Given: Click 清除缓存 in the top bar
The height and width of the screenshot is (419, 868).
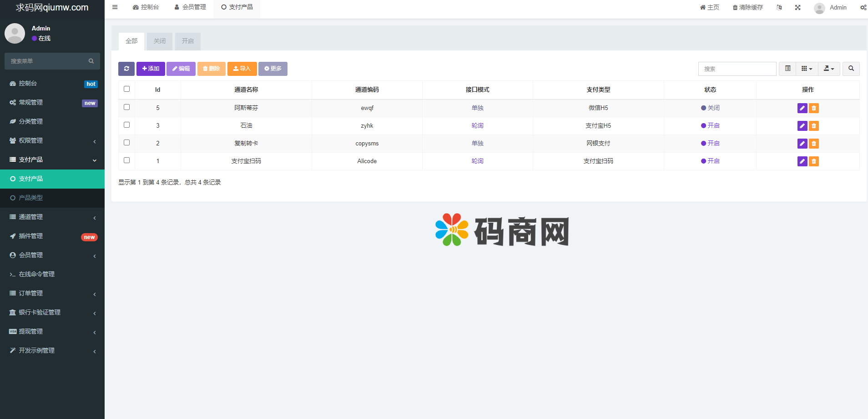Looking at the screenshot, I should coord(747,8).
